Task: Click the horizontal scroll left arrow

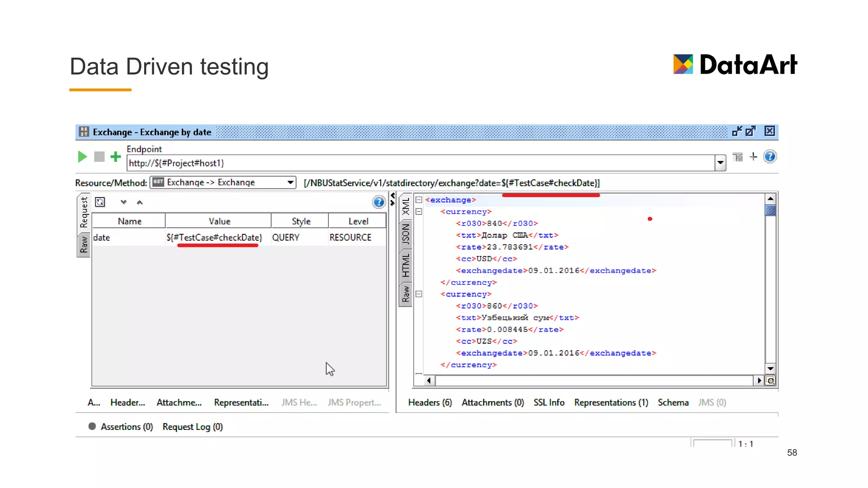Action: tap(429, 380)
